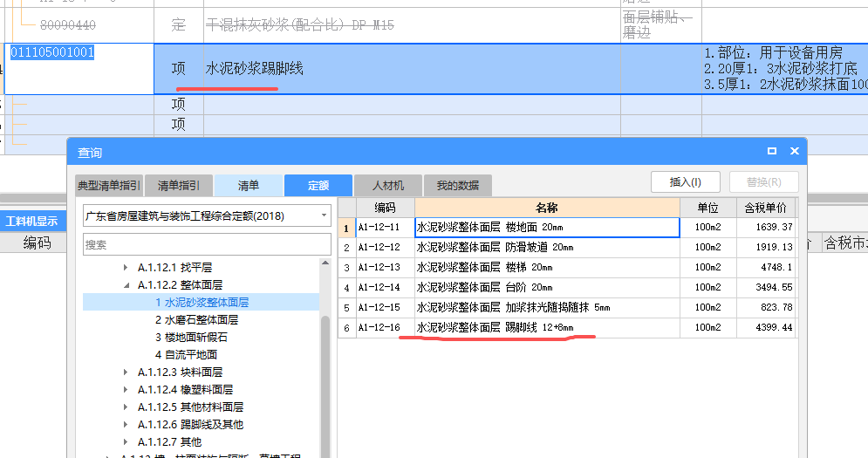
Task: Click the 含税单价 column header
Action: [766, 208]
